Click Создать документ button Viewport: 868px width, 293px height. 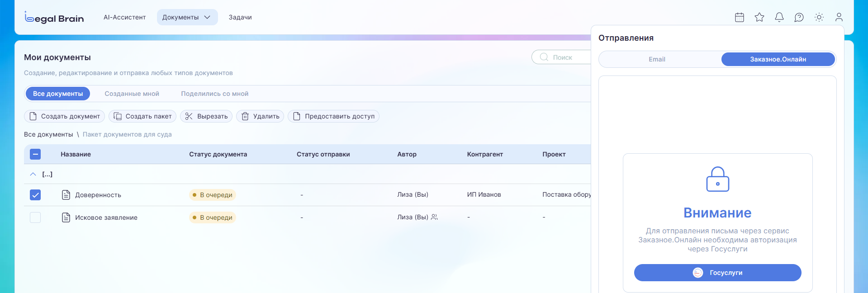pos(65,116)
